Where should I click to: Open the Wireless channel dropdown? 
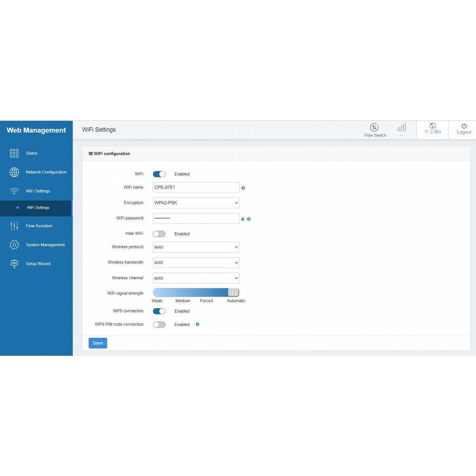tap(196, 278)
